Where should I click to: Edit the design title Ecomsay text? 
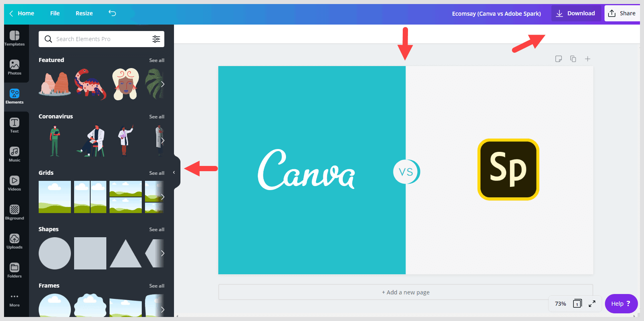tap(496, 14)
